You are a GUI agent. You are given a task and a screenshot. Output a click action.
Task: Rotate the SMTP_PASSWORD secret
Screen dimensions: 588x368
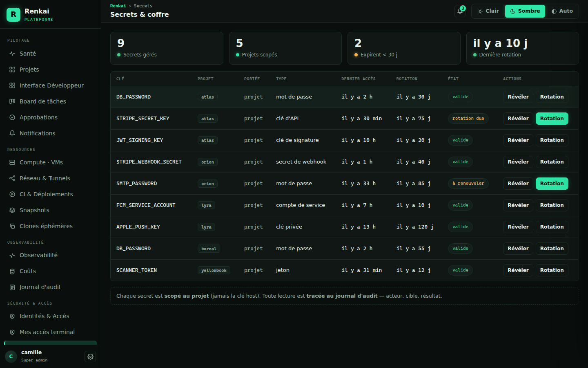pyautogui.click(x=552, y=184)
